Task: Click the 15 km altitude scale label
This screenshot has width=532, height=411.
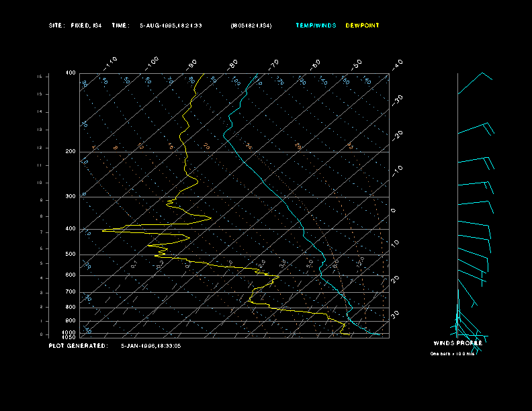Action: coord(40,94)
